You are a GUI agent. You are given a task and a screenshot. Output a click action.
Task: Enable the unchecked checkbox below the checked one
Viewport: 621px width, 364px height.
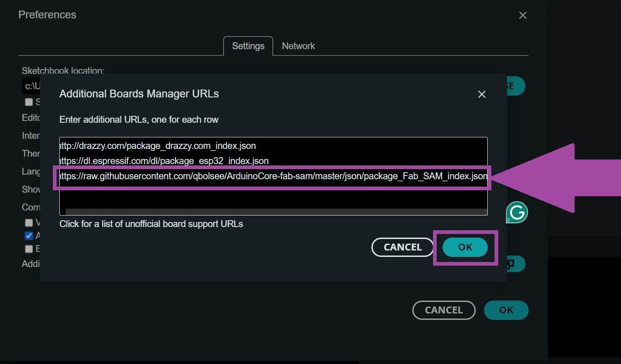pos(29,249)
